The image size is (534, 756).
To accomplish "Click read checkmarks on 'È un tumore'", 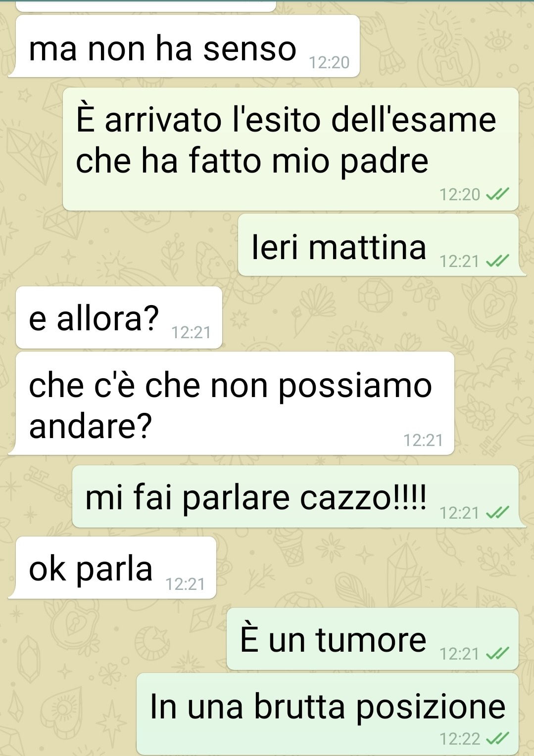I will click(x=497, y=654).
